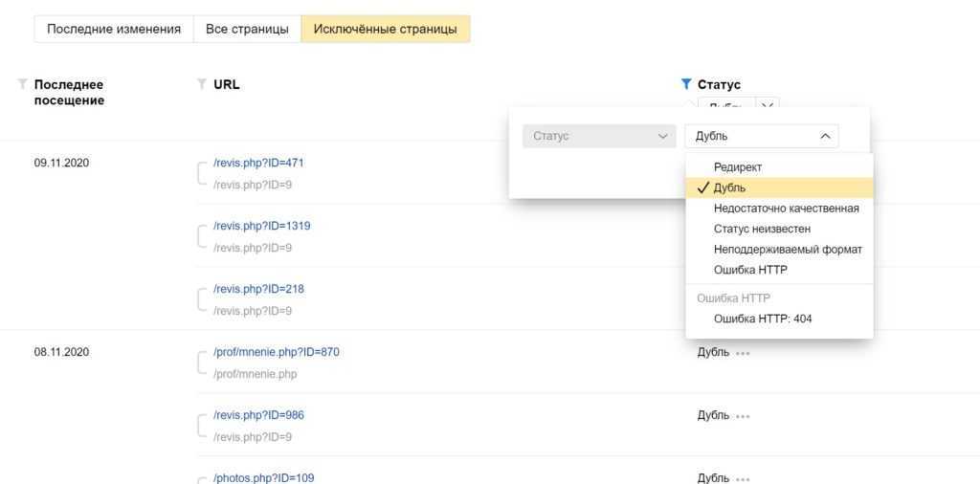The height and width of the screenshot is (484, 980).
Task: Choose Статус неизвестен option
Action: tap(762, 229)
